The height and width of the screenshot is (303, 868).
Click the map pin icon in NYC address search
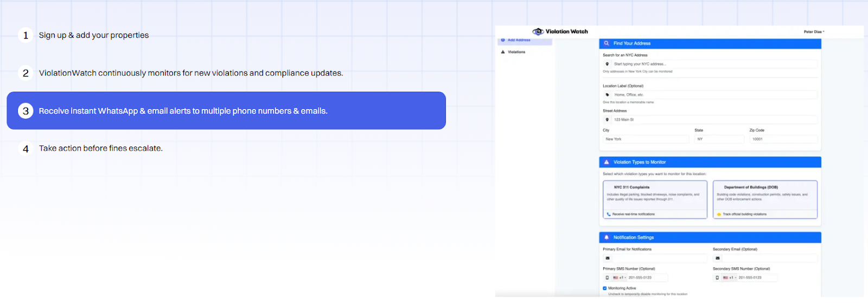pos(607,64)
